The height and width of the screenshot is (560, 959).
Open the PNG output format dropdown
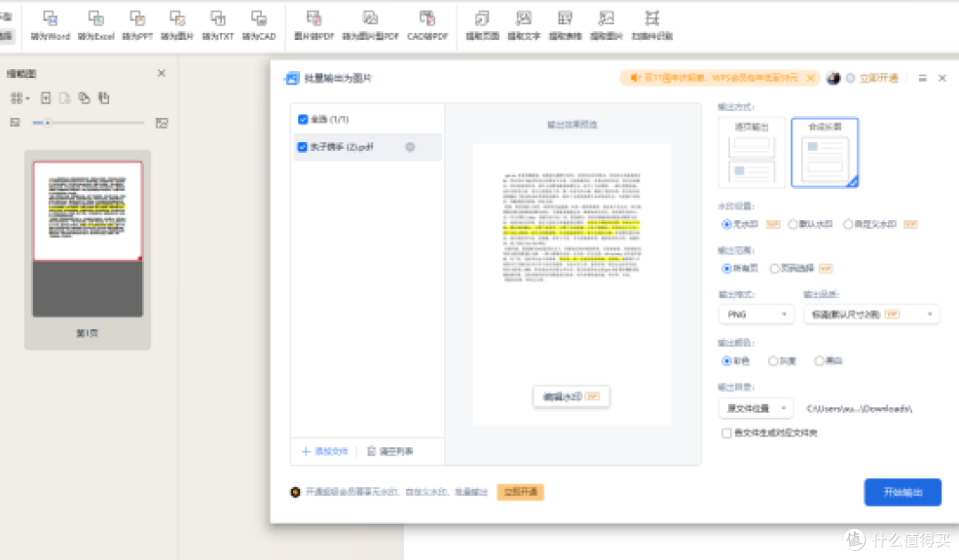756,314
